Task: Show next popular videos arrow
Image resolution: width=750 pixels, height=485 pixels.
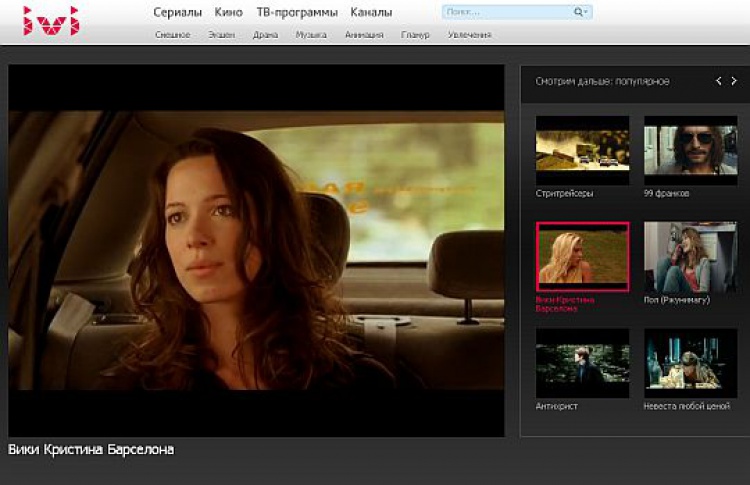Action: 734,81
